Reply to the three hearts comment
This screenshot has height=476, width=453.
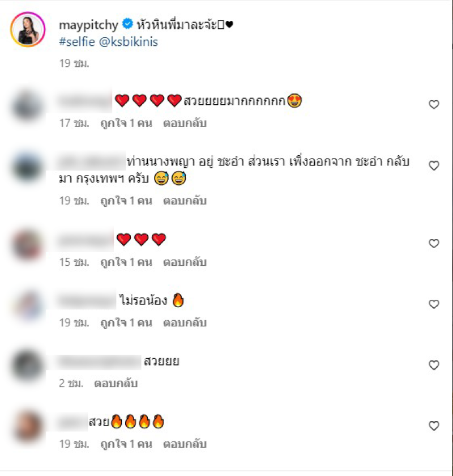coord(185,262)
